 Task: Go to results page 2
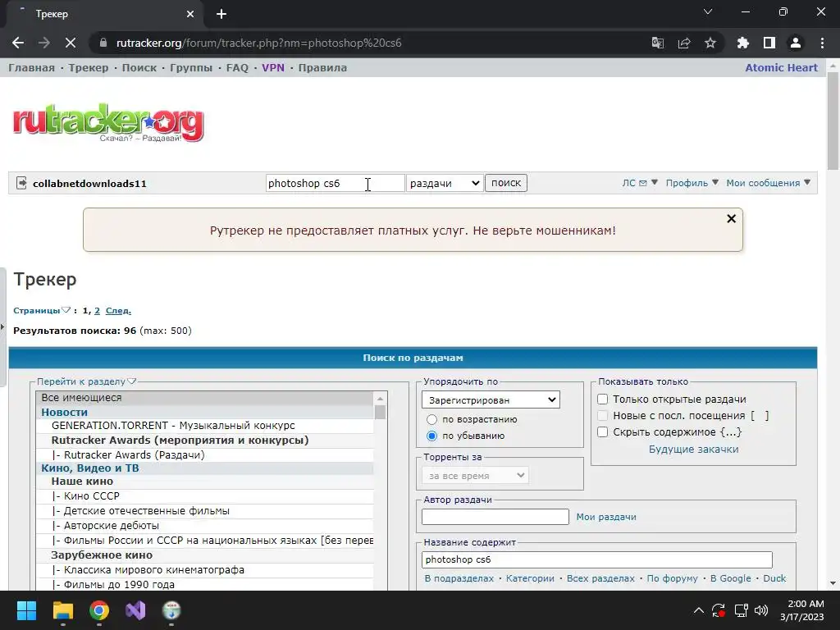97,310
